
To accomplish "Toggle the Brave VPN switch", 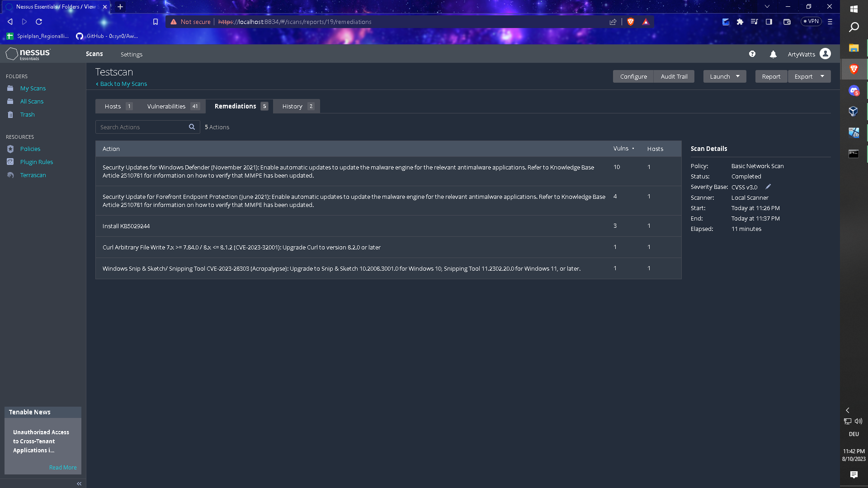I will click(x=811, y=21).
